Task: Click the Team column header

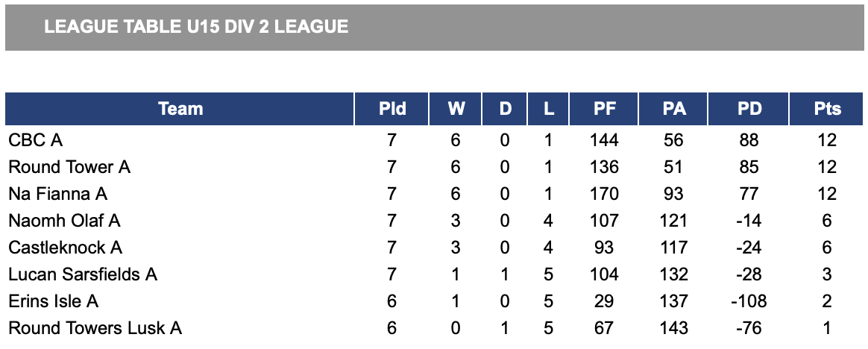Action: tap(180, 109)
